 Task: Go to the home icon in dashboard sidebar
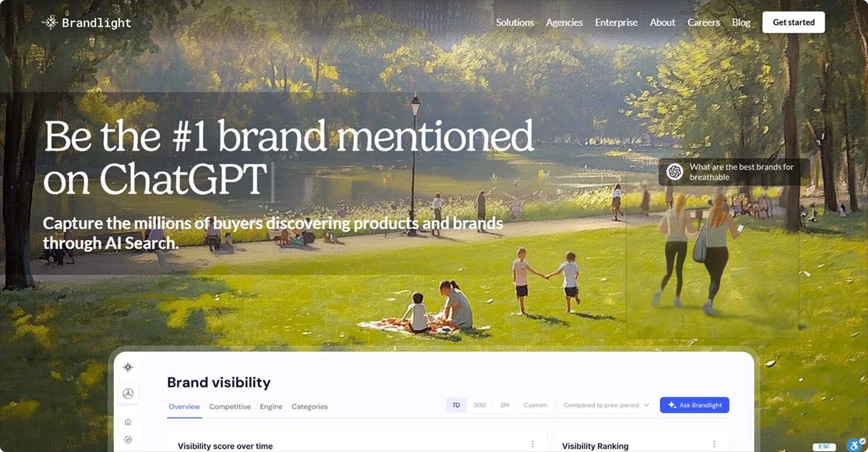pos(128,422)
